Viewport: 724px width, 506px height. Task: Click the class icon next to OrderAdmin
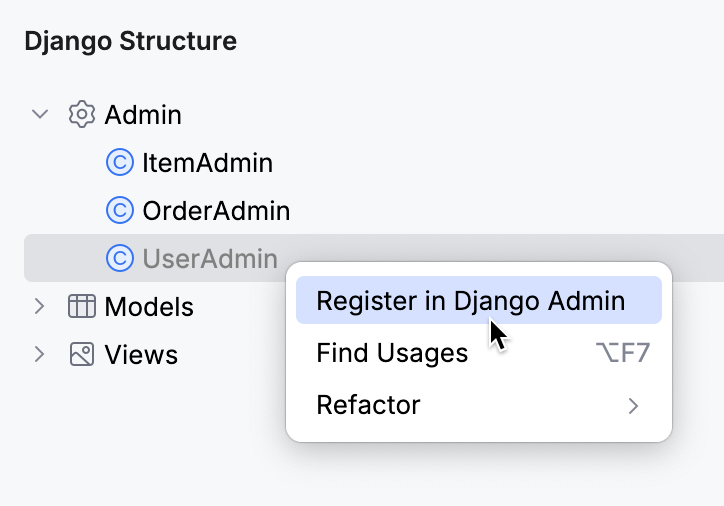(x=119, y=210)
